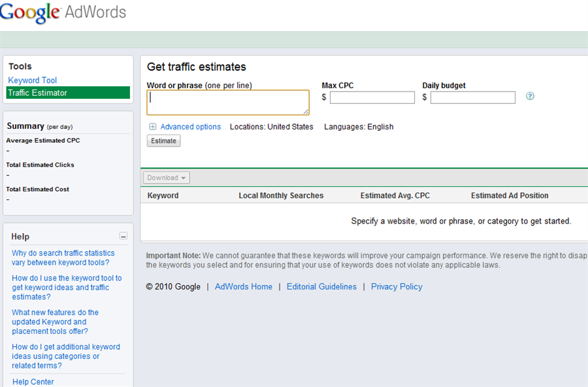Viewport: 588px width, 387px height.
Task: Open the Help Center link
Action: pyautogui.click(x=33, y=381)
